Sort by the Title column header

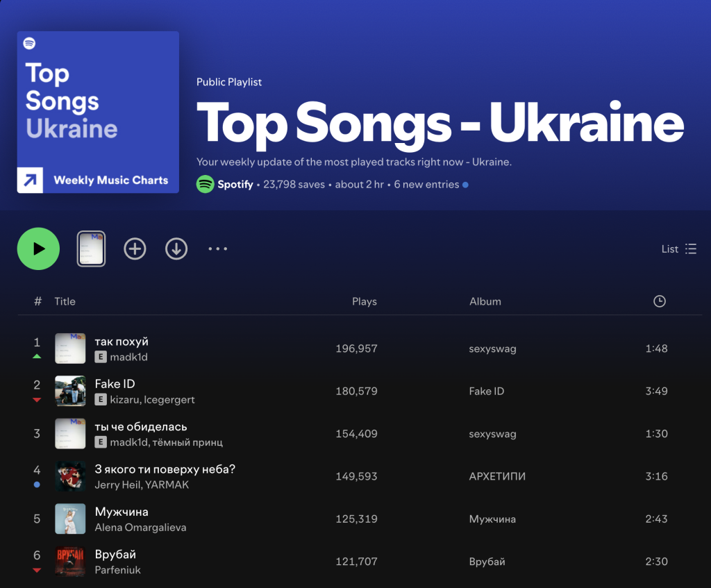click(x=65, y=301)
